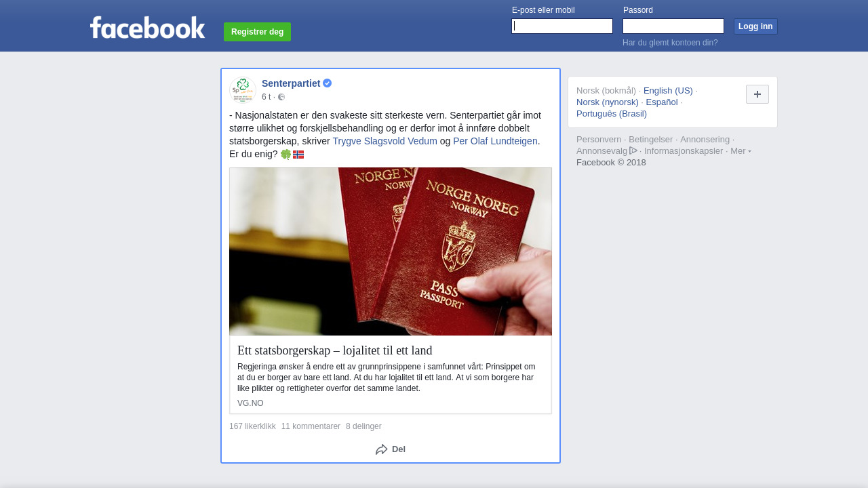The image size is (868, 488).
Task: Click the verified badge next to Senterpartiet
Action: pyautogui.click(x=328, y=83)
